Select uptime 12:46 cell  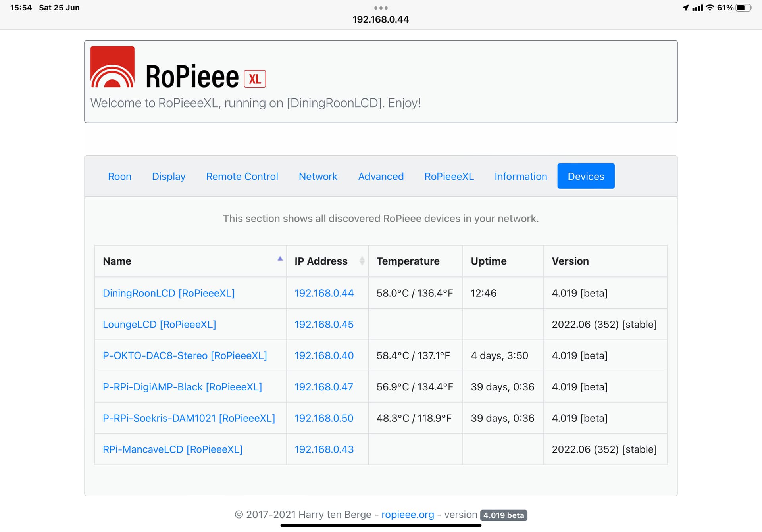(503, 293)
